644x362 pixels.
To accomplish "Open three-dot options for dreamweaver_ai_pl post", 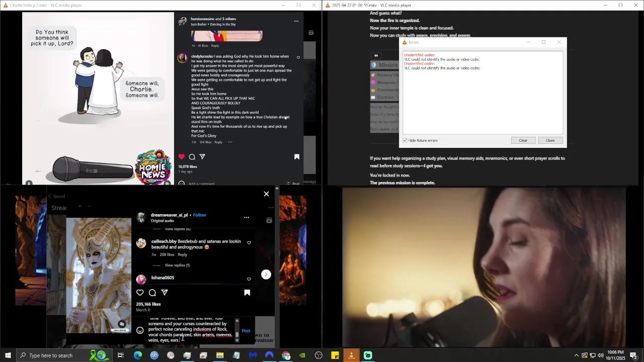I will pyautogui.click(x=247, y=217).
